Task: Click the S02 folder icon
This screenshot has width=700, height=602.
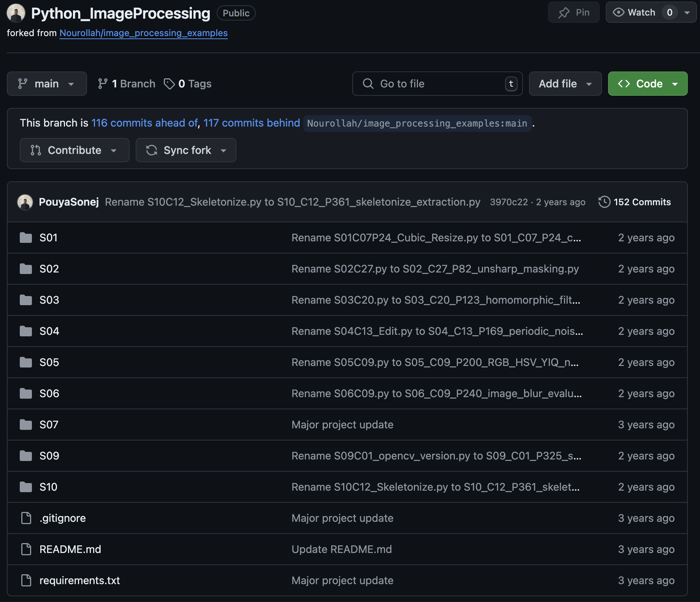Action: pos(26,269)
